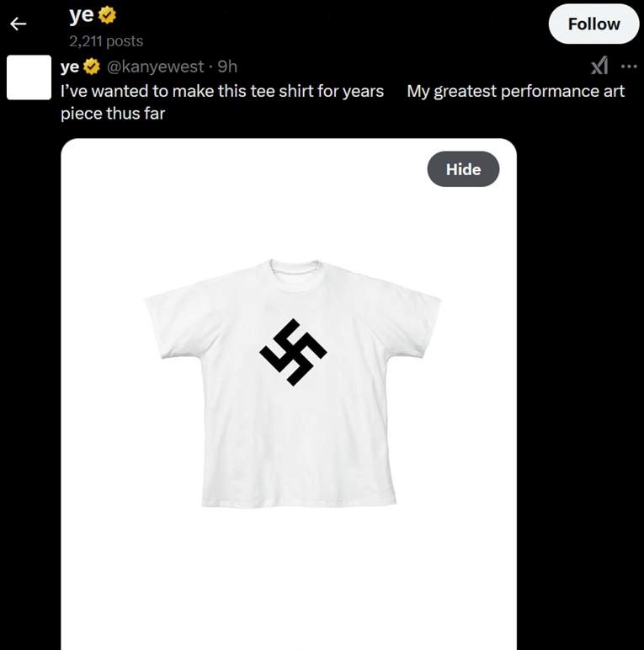The height and width of the screenshot is (650, 644).
Task: Open the three-dot more options menu
Action: click(629, 66)
